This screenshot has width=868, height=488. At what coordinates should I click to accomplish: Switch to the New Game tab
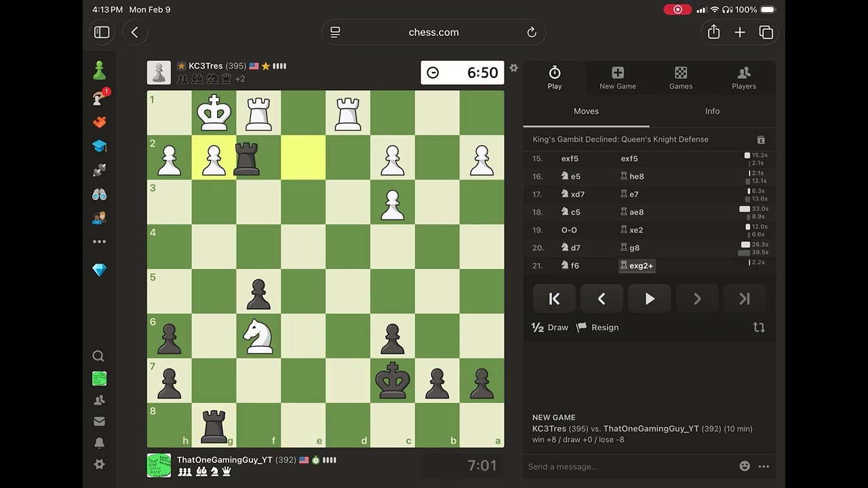pyautogui.click(x=618, y=78)
